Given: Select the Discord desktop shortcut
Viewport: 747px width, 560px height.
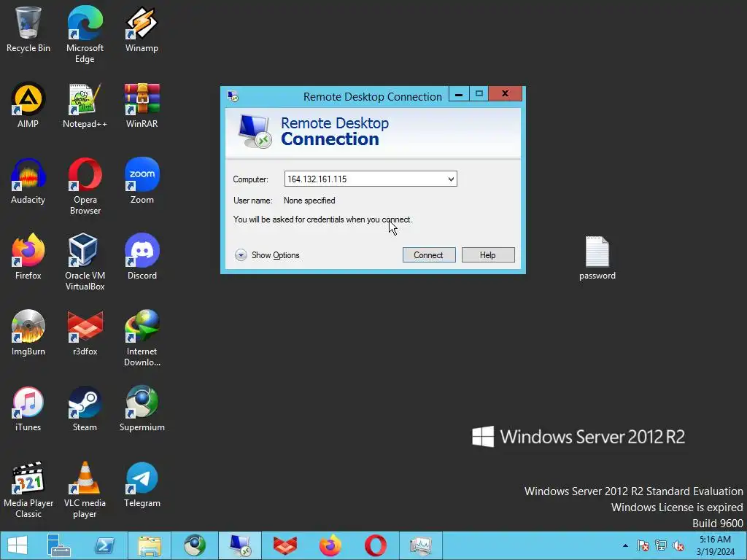Looking at the screenshot, I should click(x=142, y=257).
